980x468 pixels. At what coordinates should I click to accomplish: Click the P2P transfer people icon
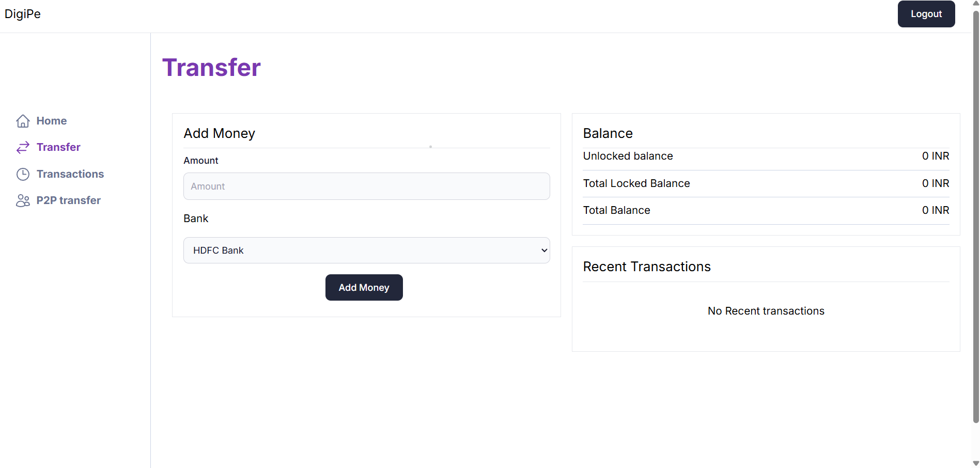pos(23,200)
